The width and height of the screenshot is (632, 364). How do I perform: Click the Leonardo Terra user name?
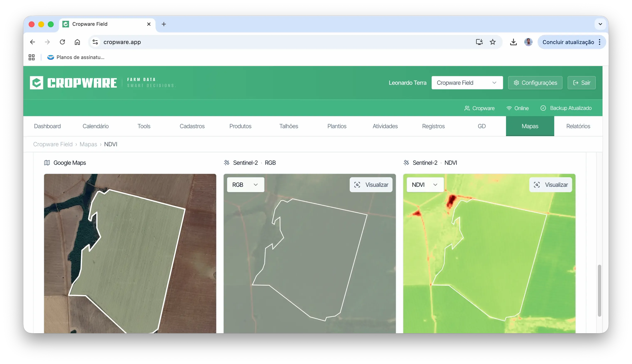click(407, 83)
